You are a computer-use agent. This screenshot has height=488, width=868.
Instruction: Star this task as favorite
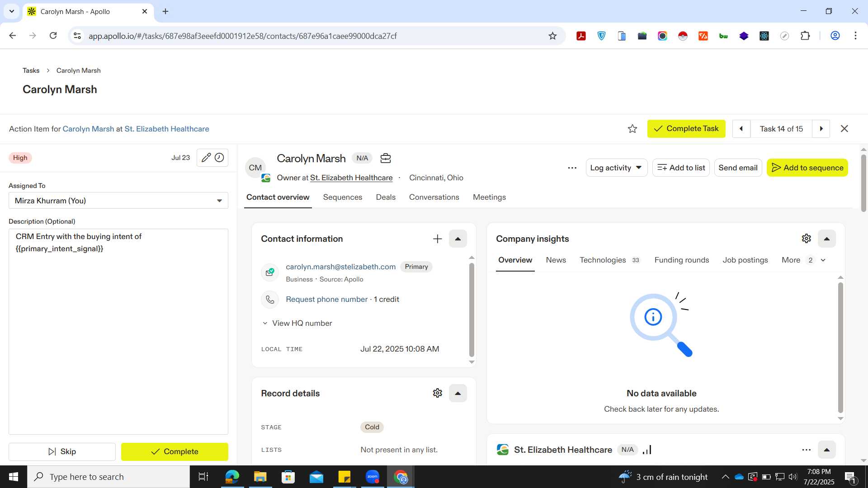click(x=632, y=129)
